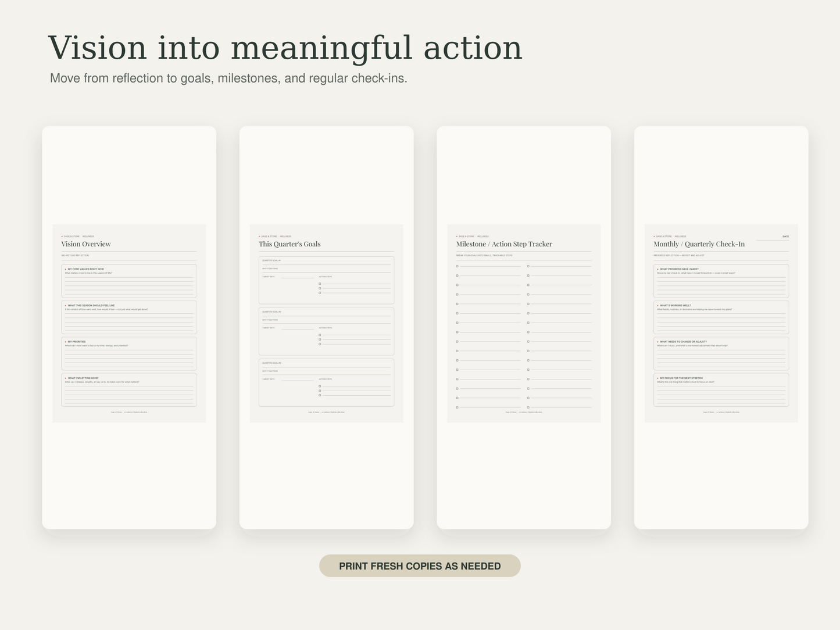The image size is (840, 630).
Task: Click the 'Move from reflection to goals' subtitle
Action: tap(228, 78)
